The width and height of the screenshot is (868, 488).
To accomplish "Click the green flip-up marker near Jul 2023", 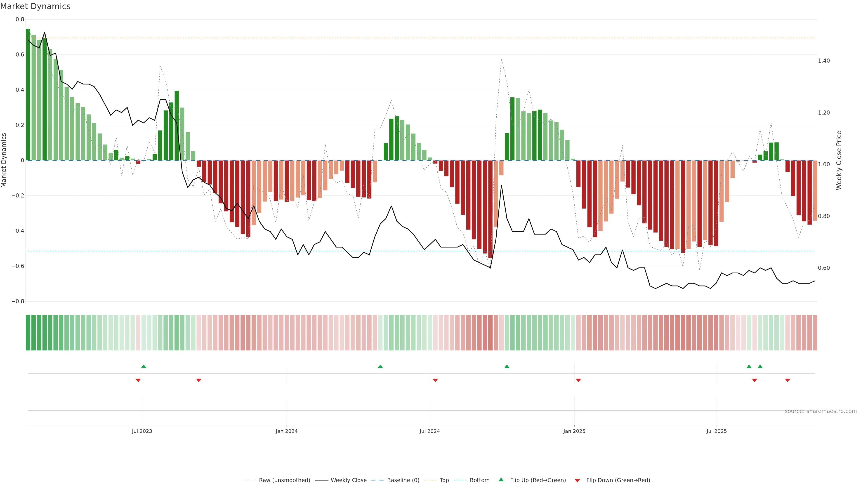I will point(144,366).
